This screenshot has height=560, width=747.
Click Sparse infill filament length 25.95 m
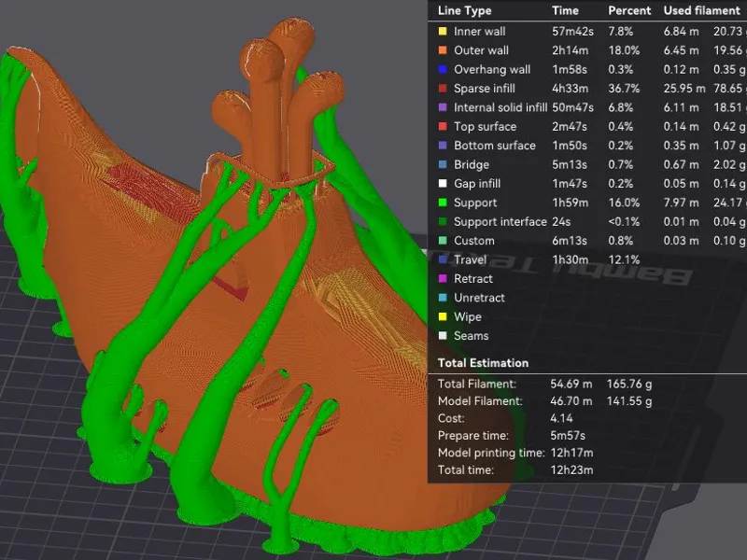point(684,89)
